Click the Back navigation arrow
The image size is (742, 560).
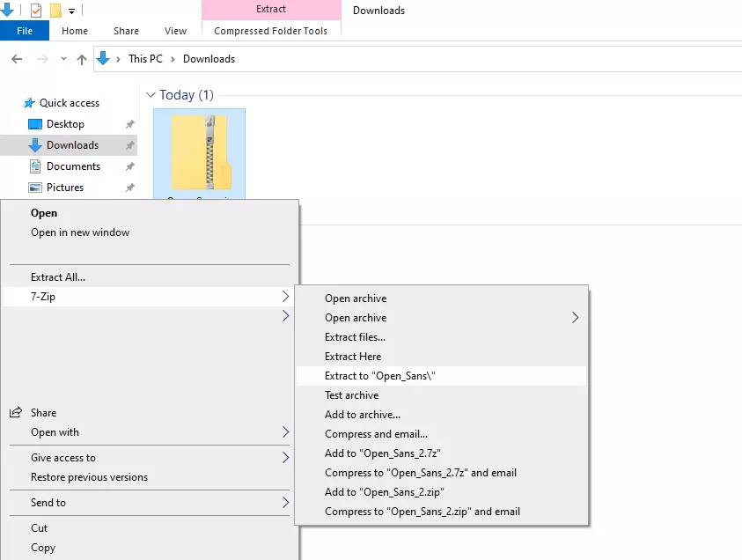(x=17, y=59)
